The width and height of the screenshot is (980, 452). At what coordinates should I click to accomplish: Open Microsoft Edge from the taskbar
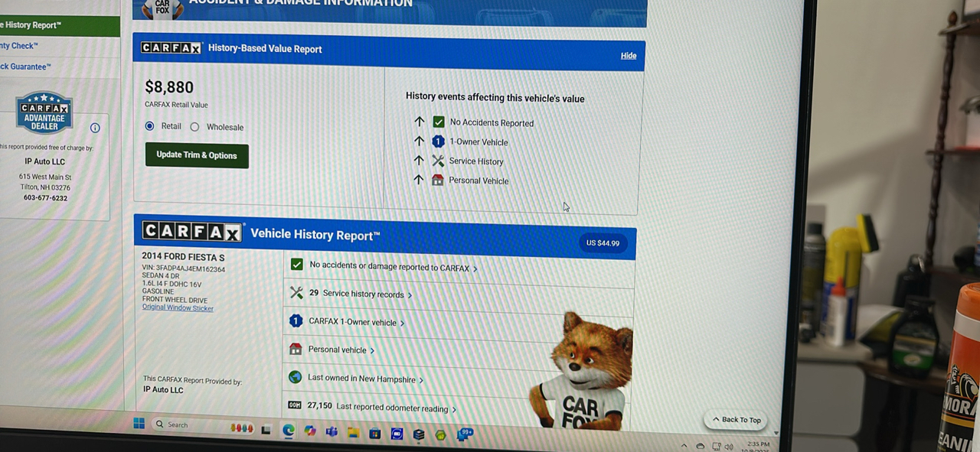coord(289,431)
